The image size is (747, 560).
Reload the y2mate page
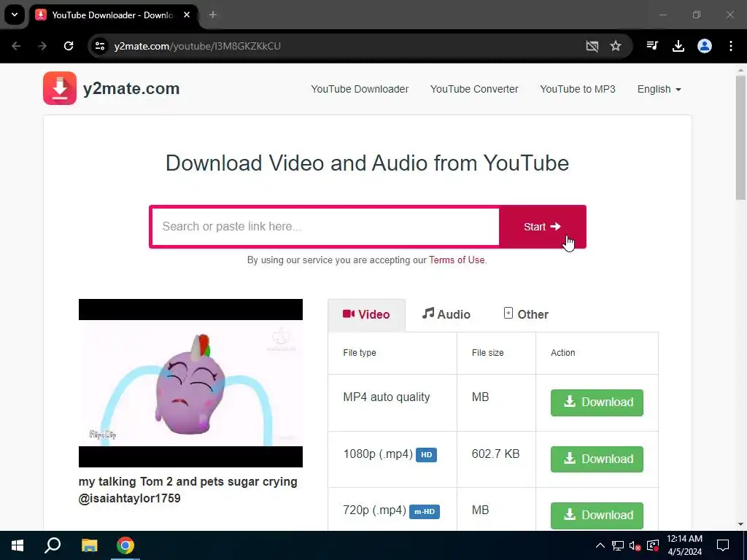point(69,46)
